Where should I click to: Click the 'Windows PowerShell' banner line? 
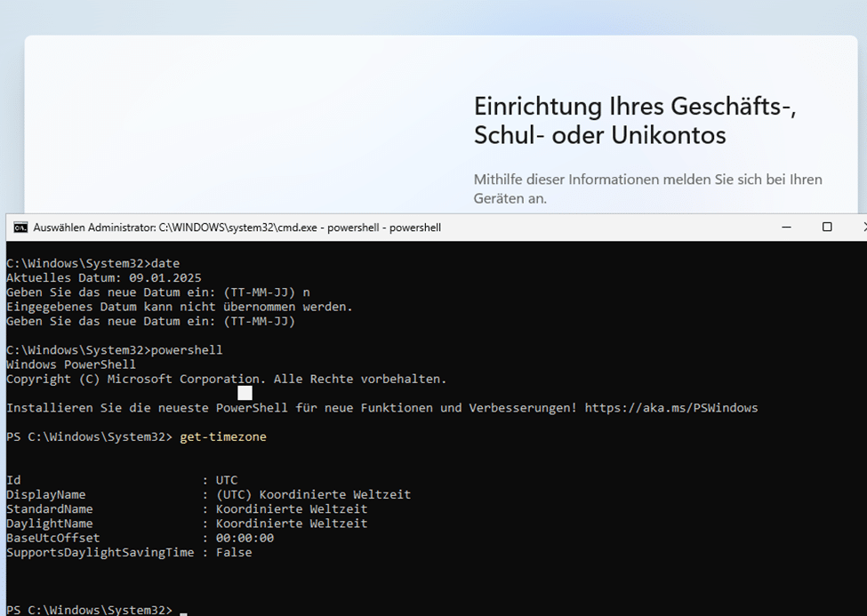(71, 364)
